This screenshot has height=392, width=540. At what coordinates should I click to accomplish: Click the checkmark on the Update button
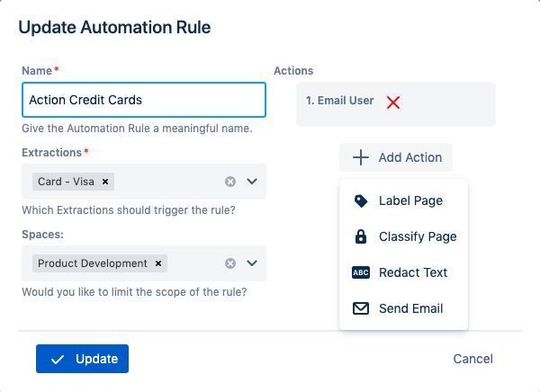[x=58, y=359]
